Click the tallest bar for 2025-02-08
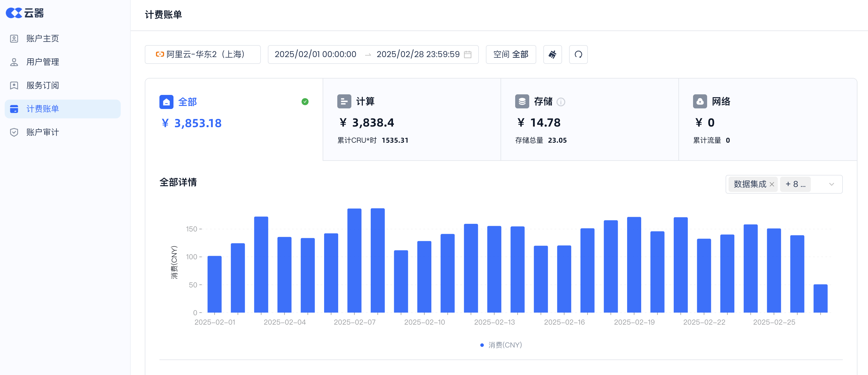Image resolution: width=868 pixels, height=375 pixels. pos(377,260)
